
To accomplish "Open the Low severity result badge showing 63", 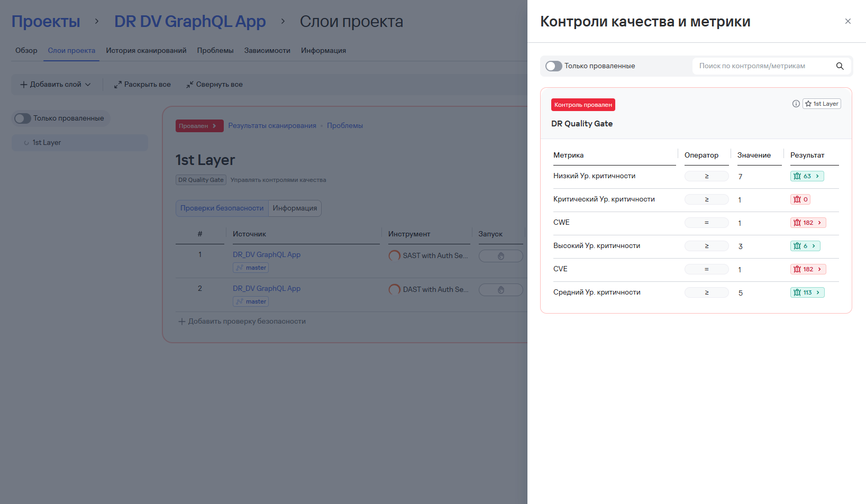I will pos(807,176).
